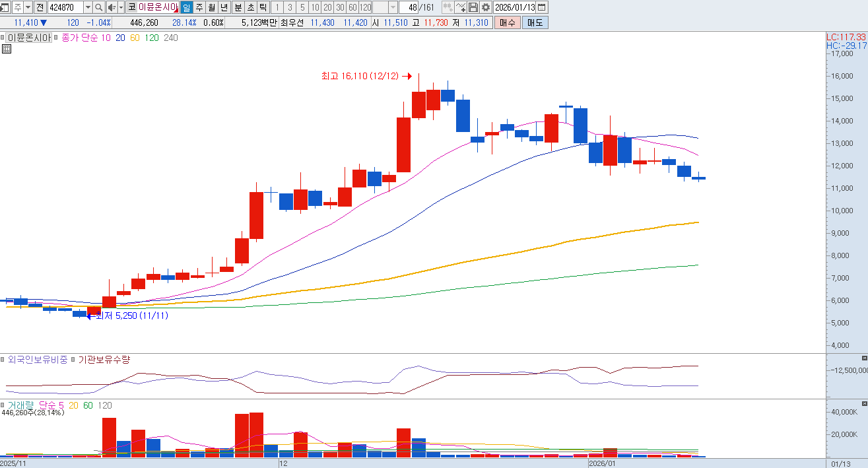The height and width of the screenshot is (468, 868).
Task: Click the magenta 10-day moving average label
Action: [106, 38]
